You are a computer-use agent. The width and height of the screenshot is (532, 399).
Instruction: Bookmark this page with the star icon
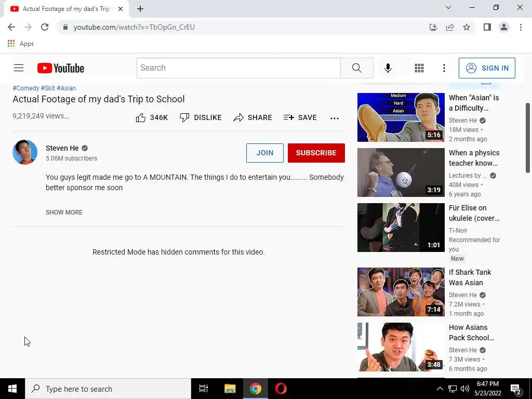pos(467,27)
